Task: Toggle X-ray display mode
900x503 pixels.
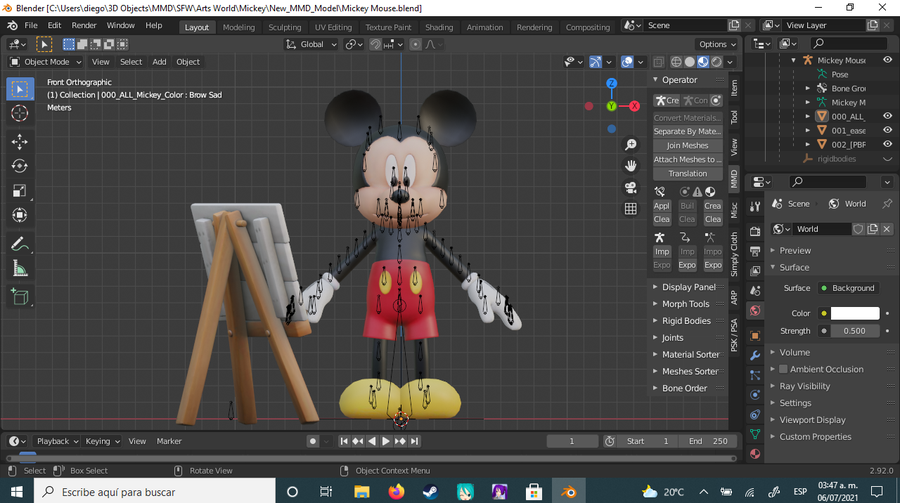Action: (x=659, y=61)
